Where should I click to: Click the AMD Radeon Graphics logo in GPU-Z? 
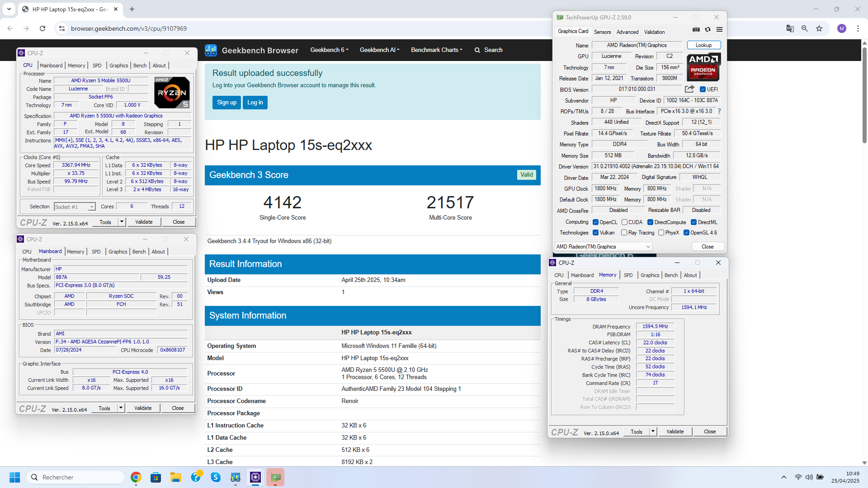(703, 67)
